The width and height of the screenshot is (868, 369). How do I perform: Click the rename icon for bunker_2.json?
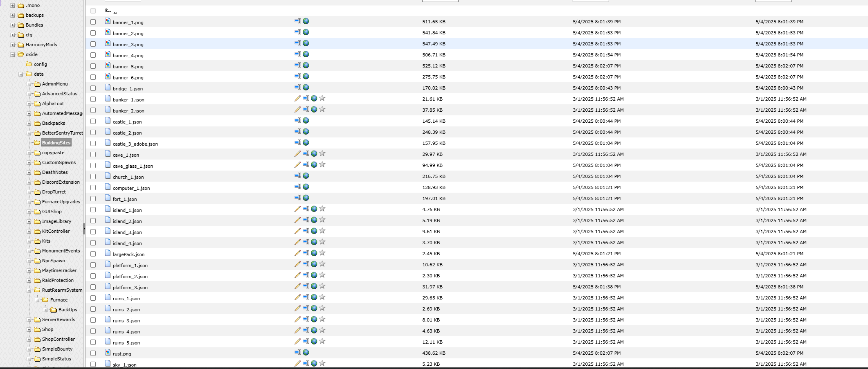pyautogui.click(x=306, y=109)
